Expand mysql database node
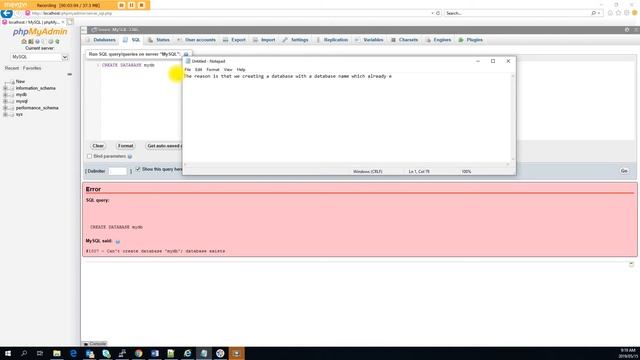640x360 pixels. [5, 101]
